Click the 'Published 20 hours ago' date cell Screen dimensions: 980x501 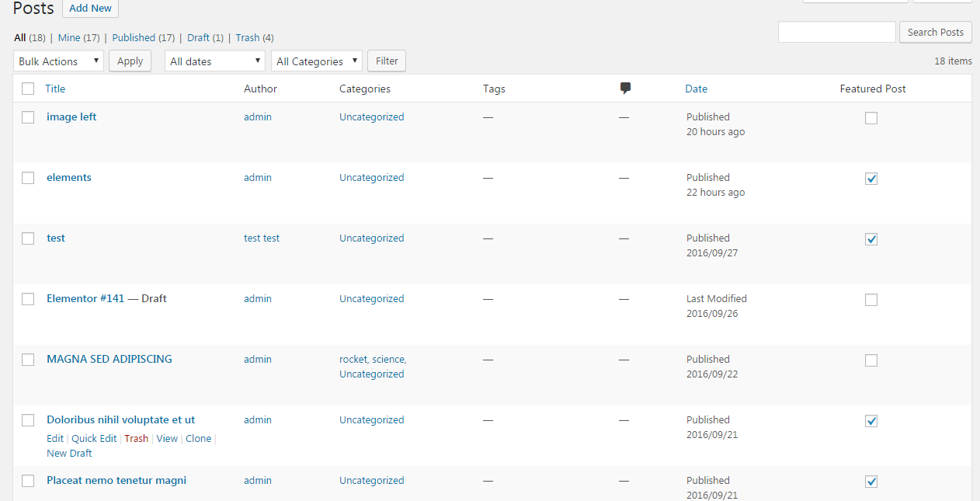(x=715, y=124)
